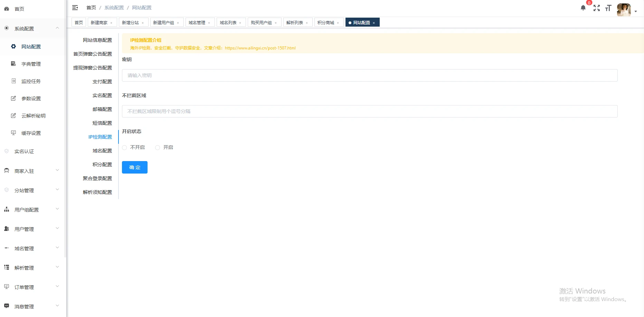The image size is (644, 317).
Task: Click the 确定 button
Action: tap(135, 167)
